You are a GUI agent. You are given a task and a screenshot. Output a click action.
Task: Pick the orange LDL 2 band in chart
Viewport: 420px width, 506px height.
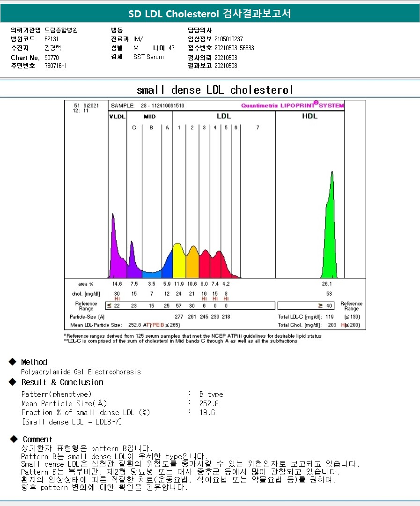click(x=192, y=263)
